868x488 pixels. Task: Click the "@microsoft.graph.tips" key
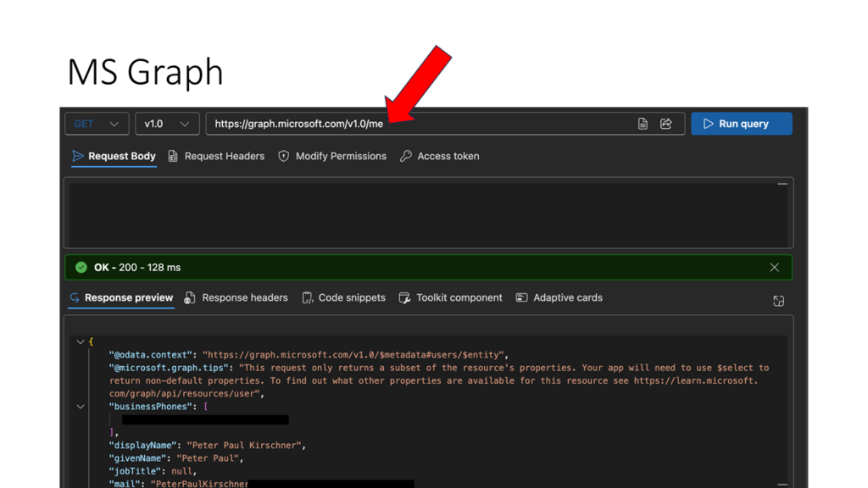click(x=169, y=368)
